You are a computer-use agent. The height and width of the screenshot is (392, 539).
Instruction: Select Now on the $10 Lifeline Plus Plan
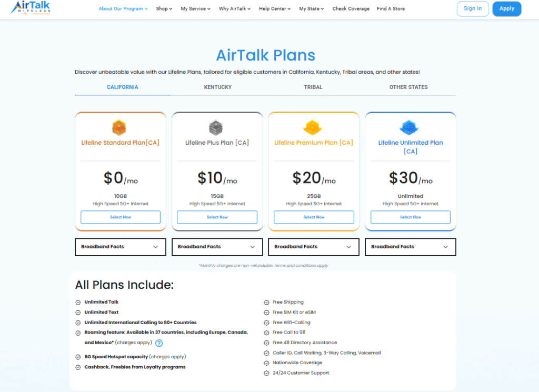(x=217, y=217)
